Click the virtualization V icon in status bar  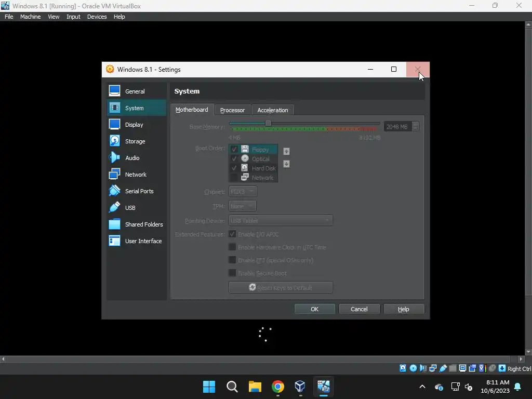click(x=482, y=368)
